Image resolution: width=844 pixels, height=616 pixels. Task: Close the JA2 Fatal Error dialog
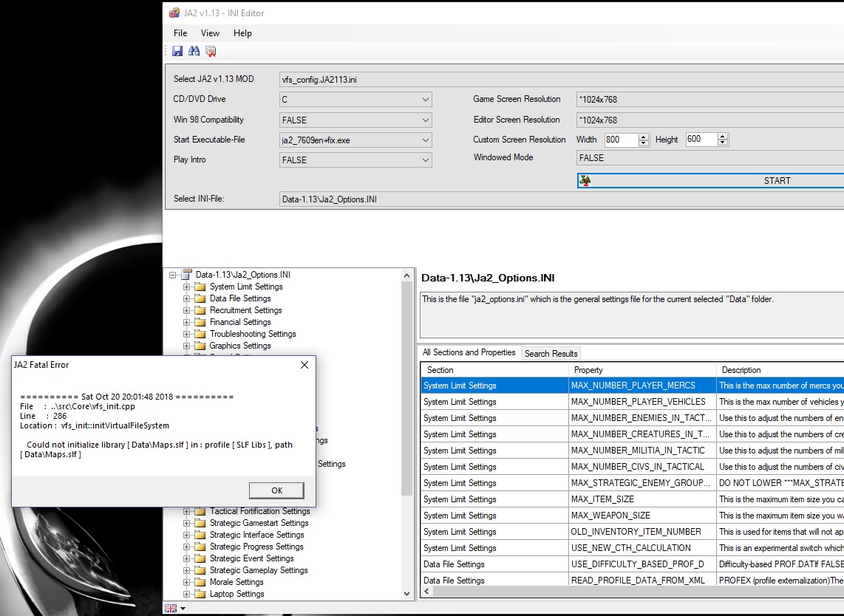point(304,365)
